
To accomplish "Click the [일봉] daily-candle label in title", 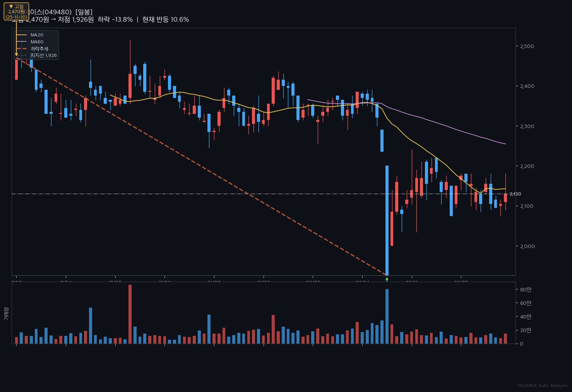I will [x=84, y=12].
